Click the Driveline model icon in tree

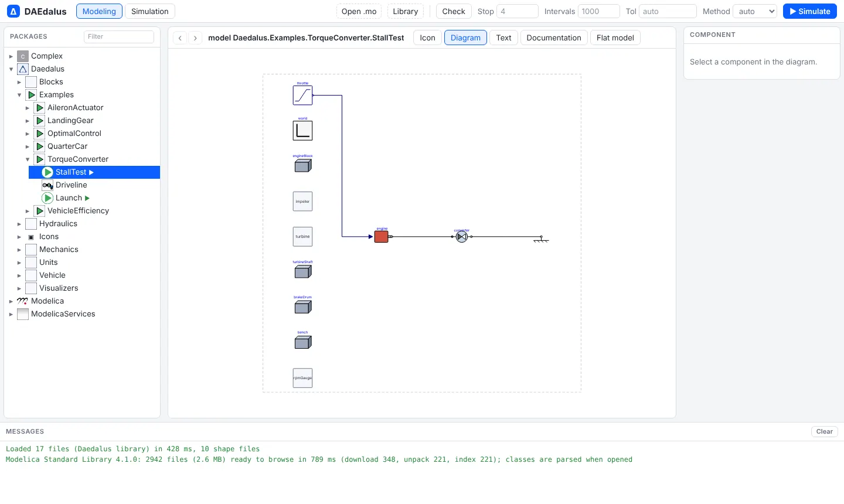tap(47, 185)
